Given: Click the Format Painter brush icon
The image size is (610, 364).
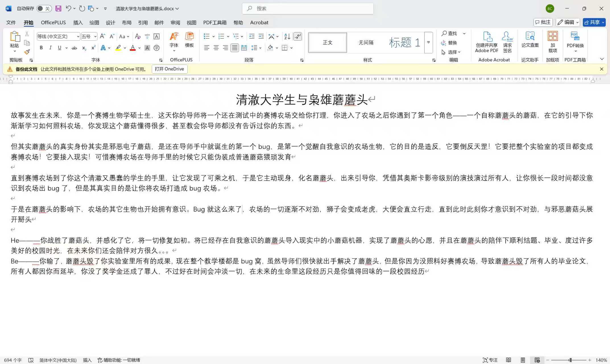Looking at the screenshot, I should [x=27, y=52].
